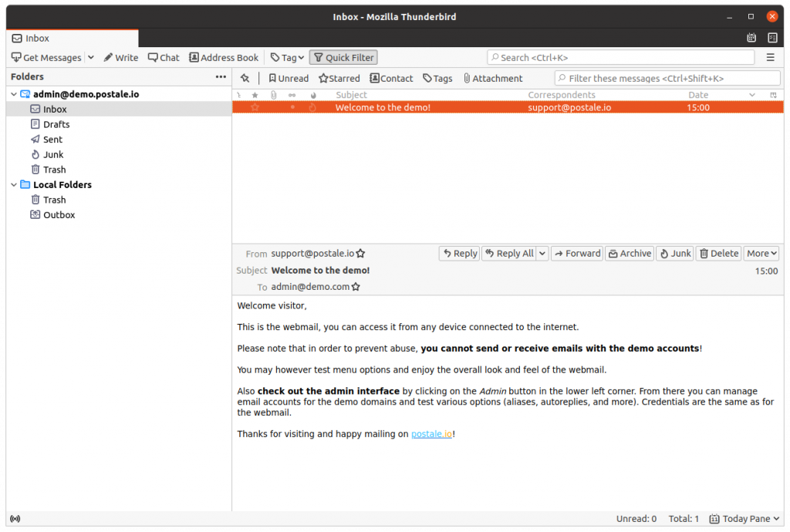Open the Address Book
790x532 pixels.
224,57
